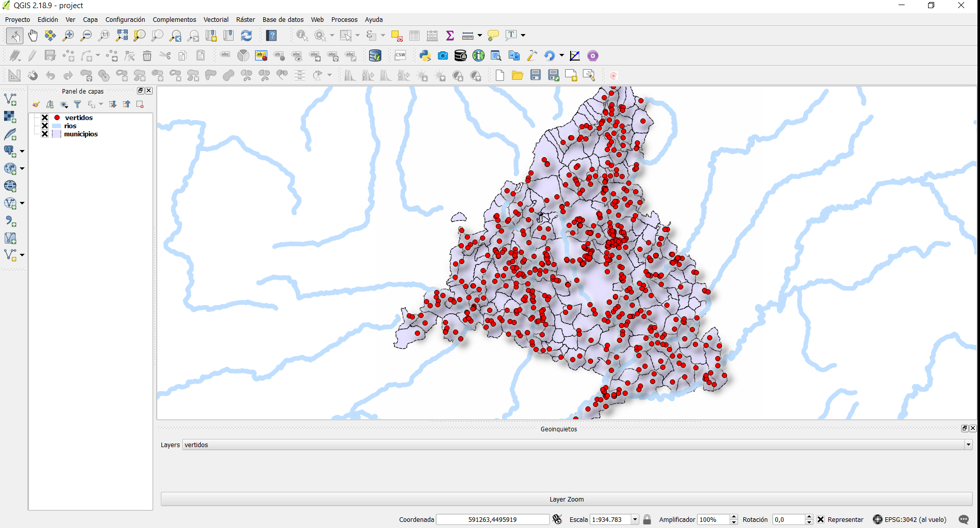Screen dimensions: 980x528
Task: Uncheck the rios layer visibility
Action: 45,126
